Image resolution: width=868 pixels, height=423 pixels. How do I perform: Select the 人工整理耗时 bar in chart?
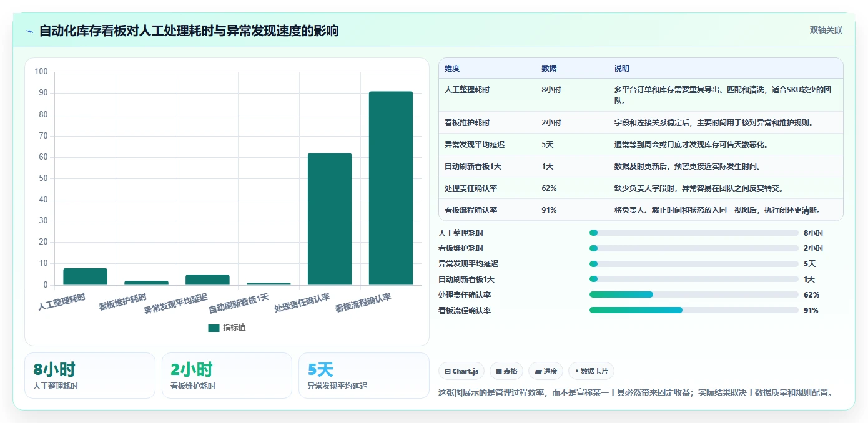(85, 276)
